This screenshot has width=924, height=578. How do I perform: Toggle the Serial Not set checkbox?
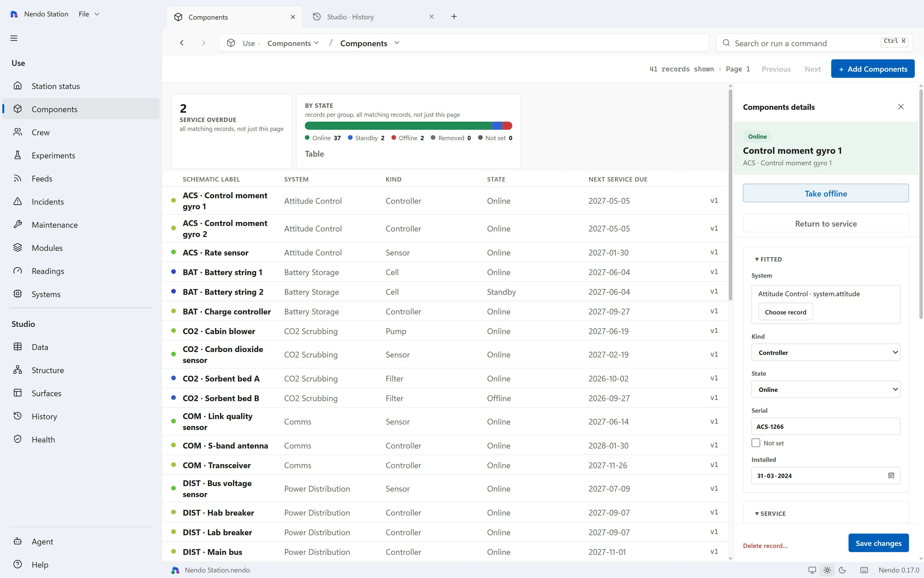tap(756, 443)
